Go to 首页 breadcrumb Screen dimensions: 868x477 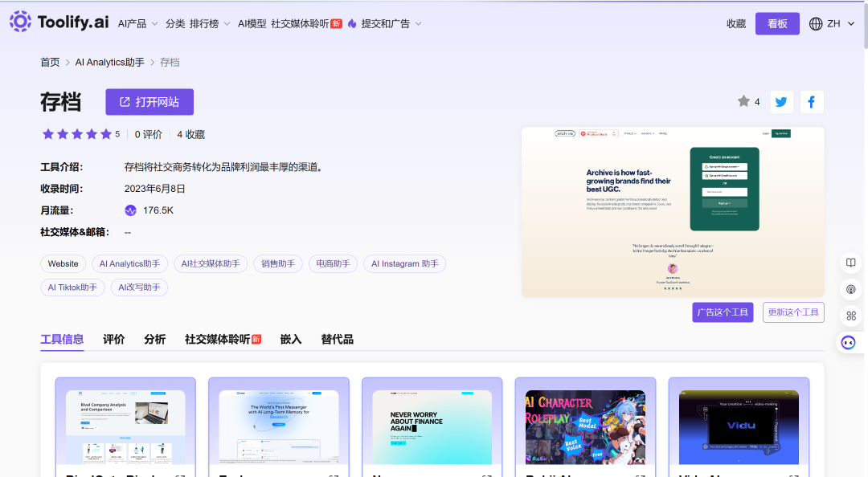pyautogui.click(x=50, y=63)
